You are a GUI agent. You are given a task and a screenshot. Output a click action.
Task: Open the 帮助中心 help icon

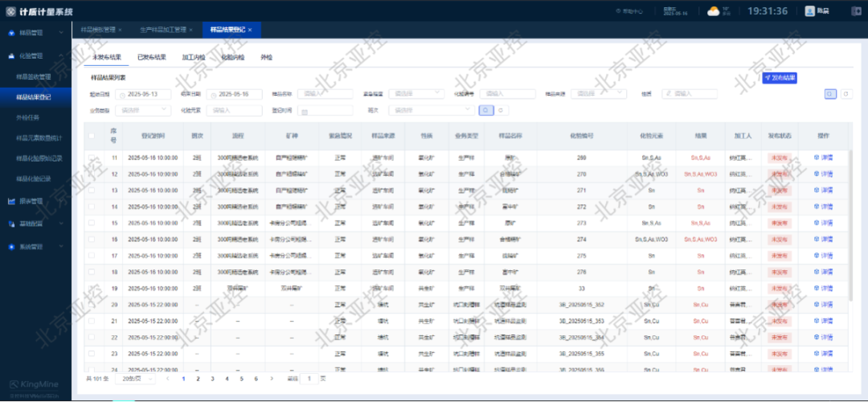(618, 11)
